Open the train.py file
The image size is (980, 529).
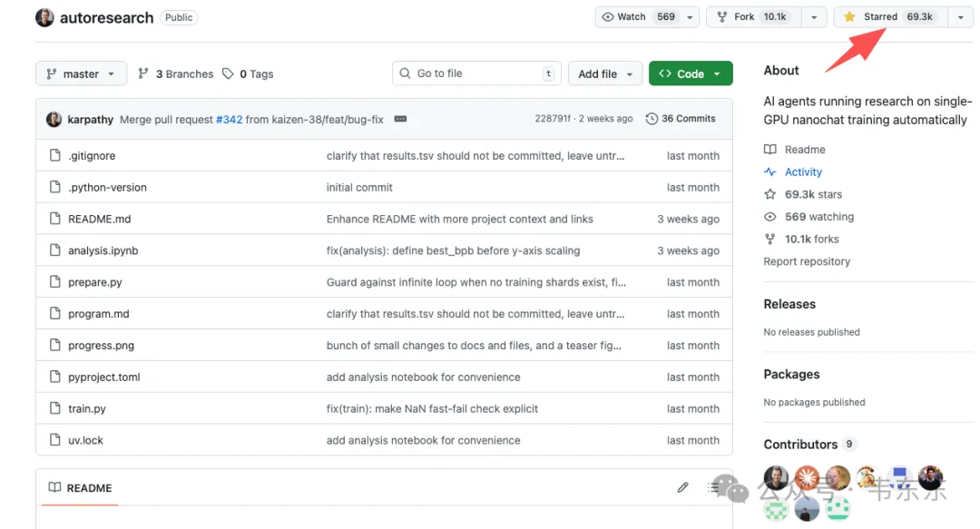(87, 409)
